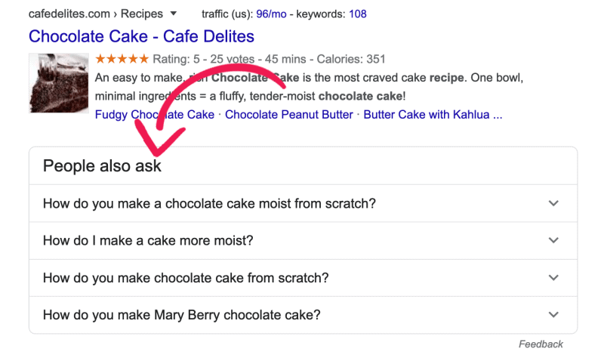The height and width of the screenshot is (364, 604).
Task: Click the Feedback link below the box
Action: [541, 344]
